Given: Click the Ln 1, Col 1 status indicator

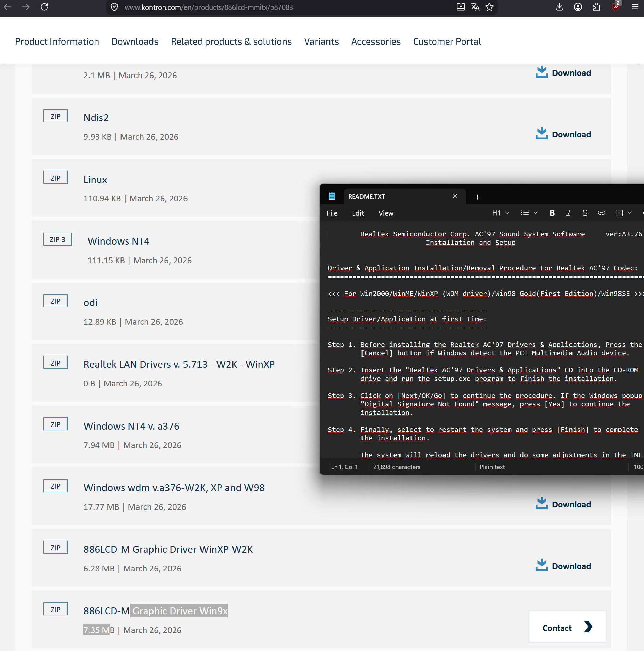Looking at the screenshot, I should pyautogui.click(x=344, y=467).
